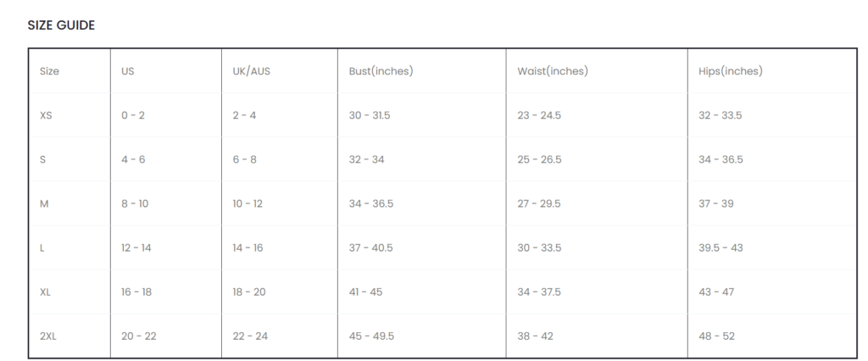Click the Waist(inches) header cell
The height and width of the screenshot is (361, 868).
pos(553,71)
